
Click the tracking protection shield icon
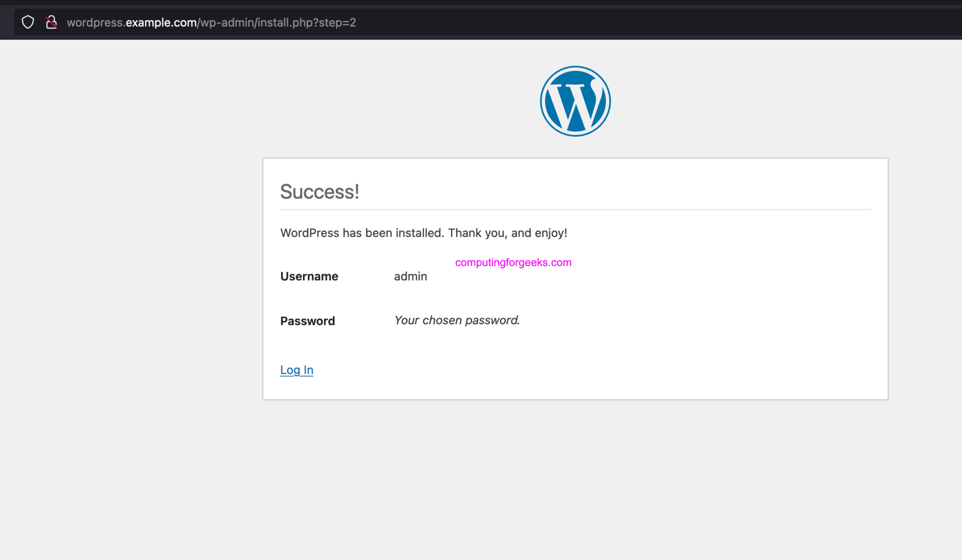[x=28, y=22]
